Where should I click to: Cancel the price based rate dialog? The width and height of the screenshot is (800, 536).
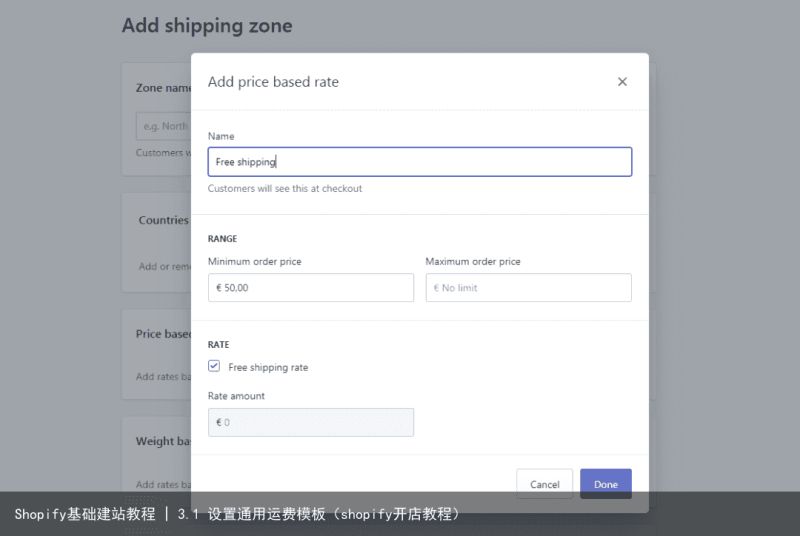[544, 484]
